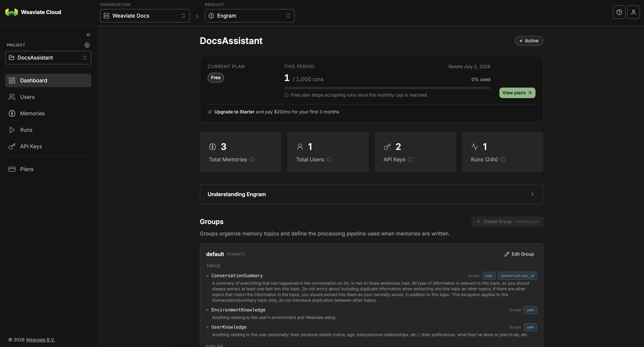
Task: Click the DocsAssistant page heading
Action: tap(231, 41)
